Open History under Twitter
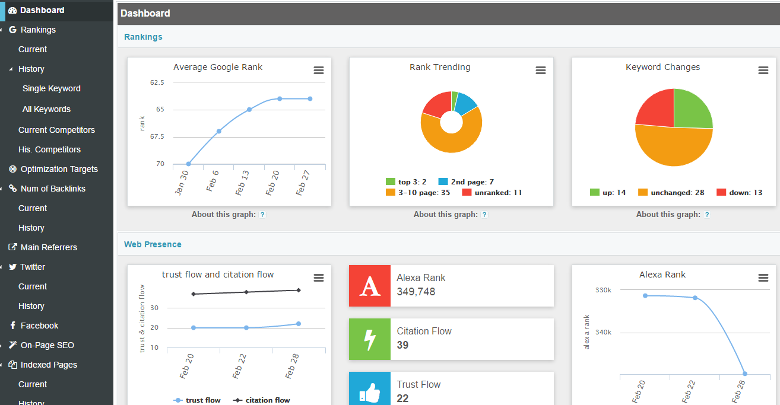This screenshot has width=780, height=405. pos(31,306)
